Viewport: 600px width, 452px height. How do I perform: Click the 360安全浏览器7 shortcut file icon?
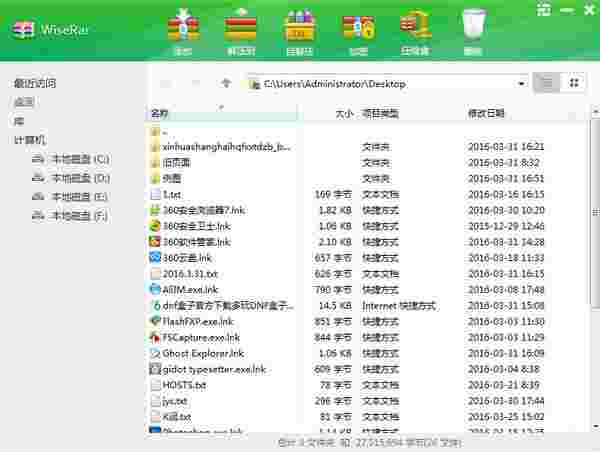pos(155,210)
